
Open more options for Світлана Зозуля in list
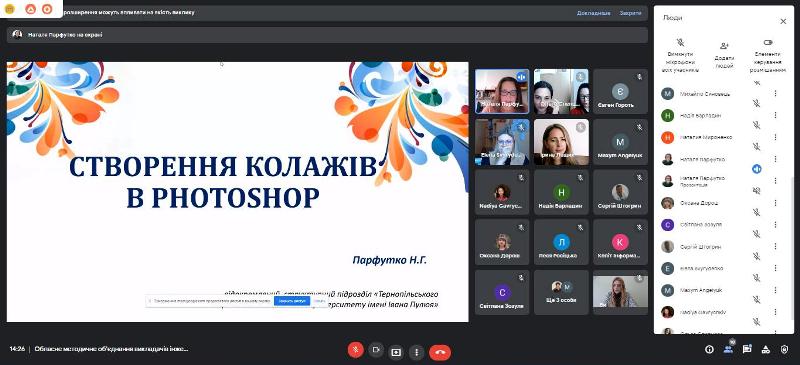(776, 225)
